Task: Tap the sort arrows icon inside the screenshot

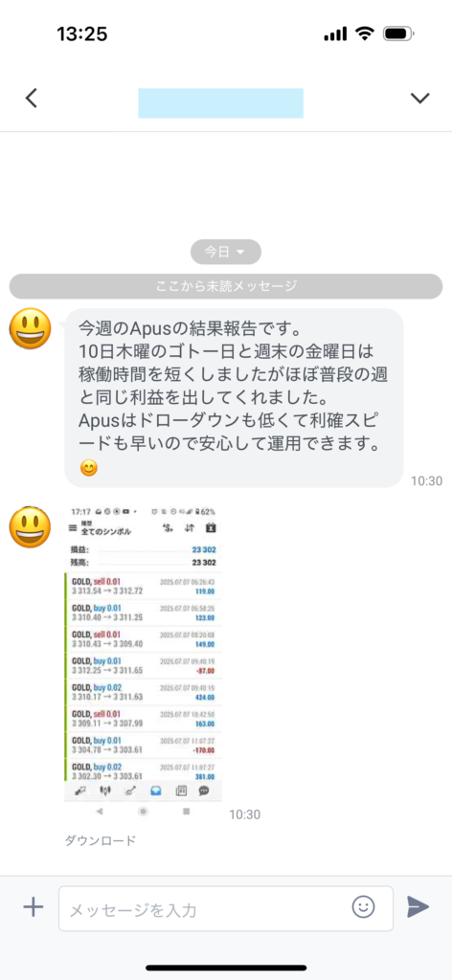Action: 189,528
